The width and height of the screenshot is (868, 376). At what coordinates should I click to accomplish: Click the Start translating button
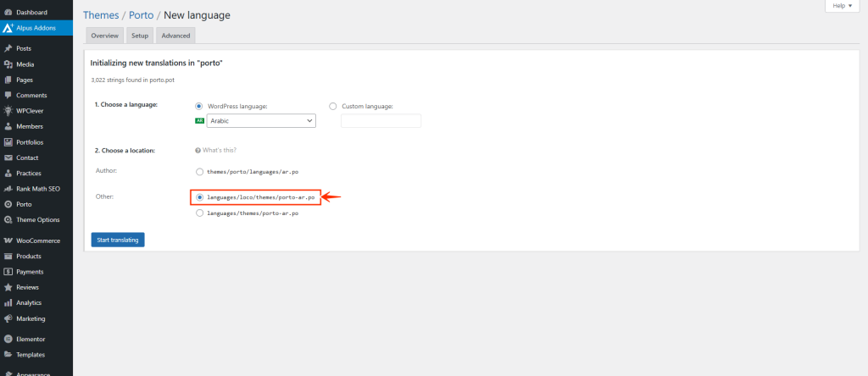[118, 240]
